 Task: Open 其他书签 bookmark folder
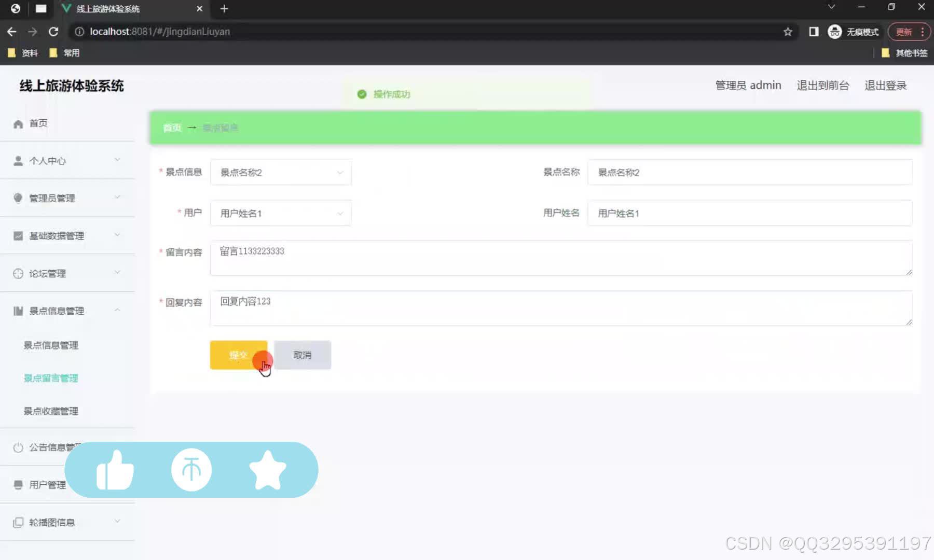[904, 53]
